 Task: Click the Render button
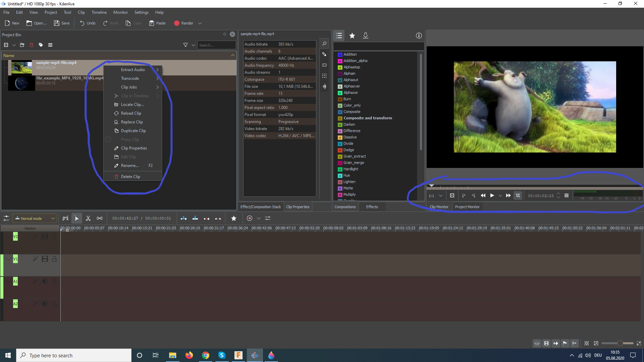pyautogui.click(x=183, y=23)
